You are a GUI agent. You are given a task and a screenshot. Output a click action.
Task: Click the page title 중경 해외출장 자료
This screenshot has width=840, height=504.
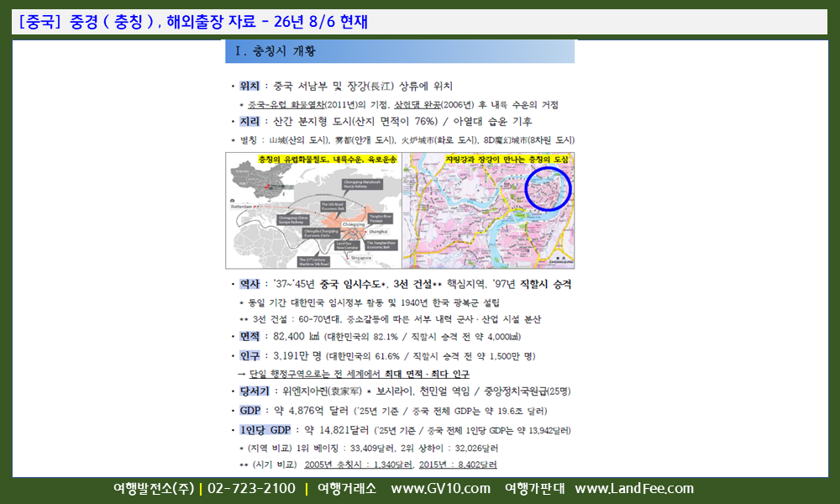[x=193, y=22]
